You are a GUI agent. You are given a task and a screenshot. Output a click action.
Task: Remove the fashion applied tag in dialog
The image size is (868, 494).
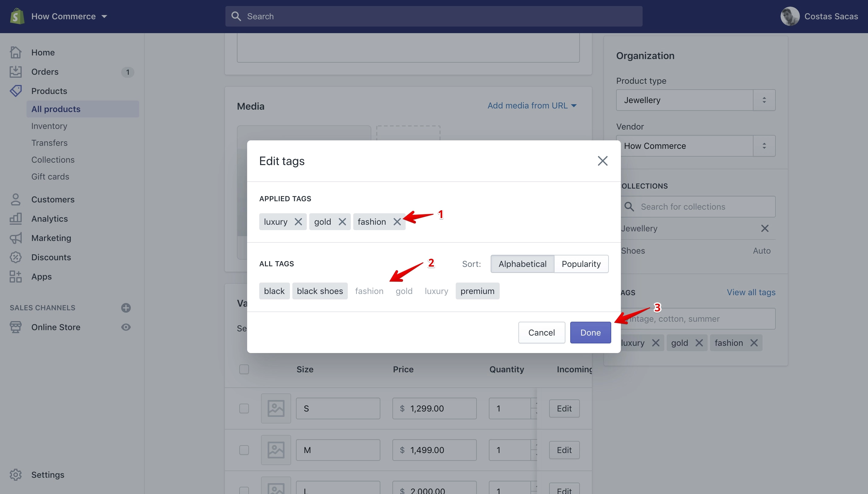coord(397,222)
